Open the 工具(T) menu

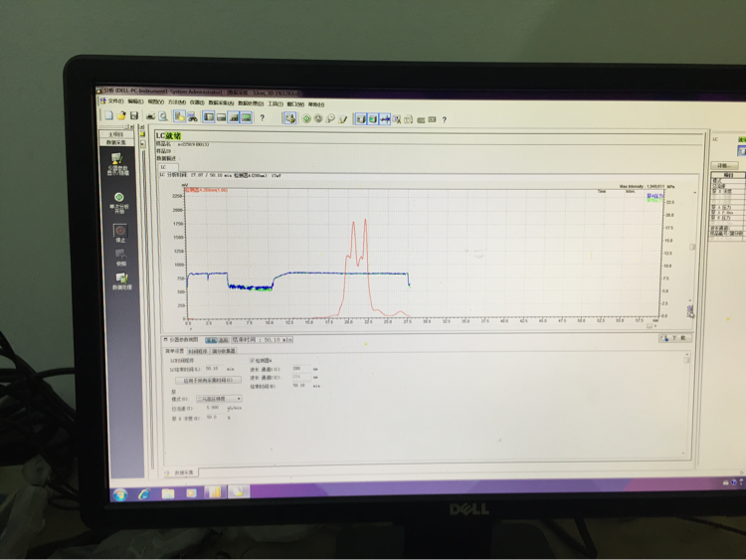(276, 103)
